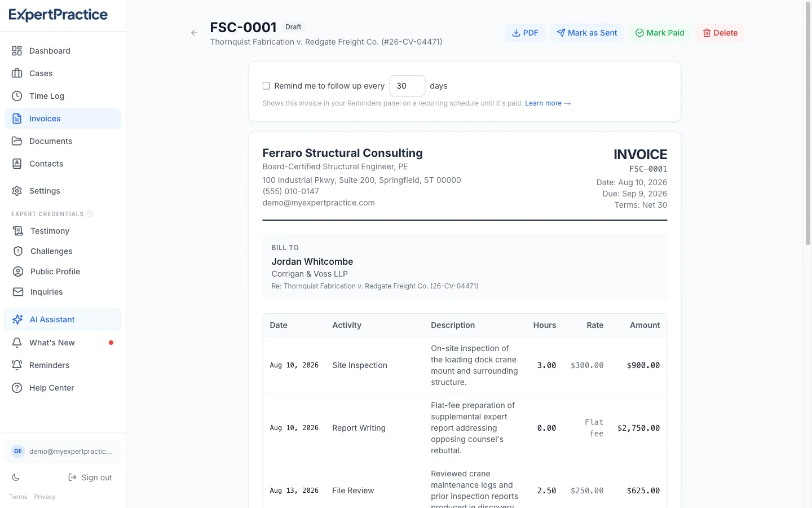Follow the Learn more link
This screenshot has height=508, width=812.
(548, 103)
